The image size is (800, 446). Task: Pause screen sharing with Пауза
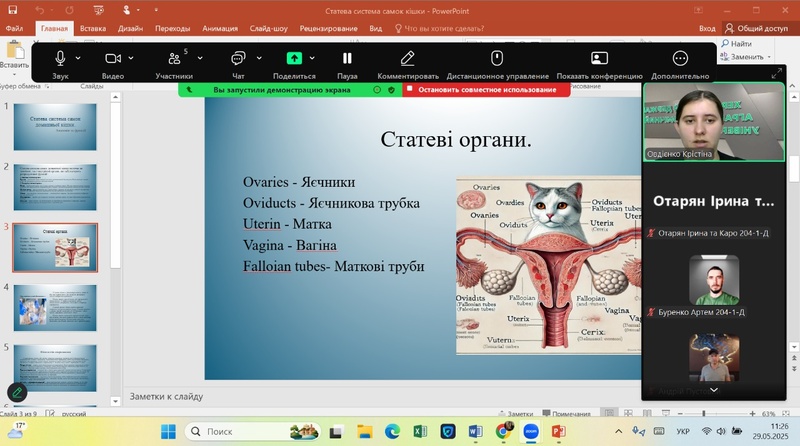pos(347,59)
